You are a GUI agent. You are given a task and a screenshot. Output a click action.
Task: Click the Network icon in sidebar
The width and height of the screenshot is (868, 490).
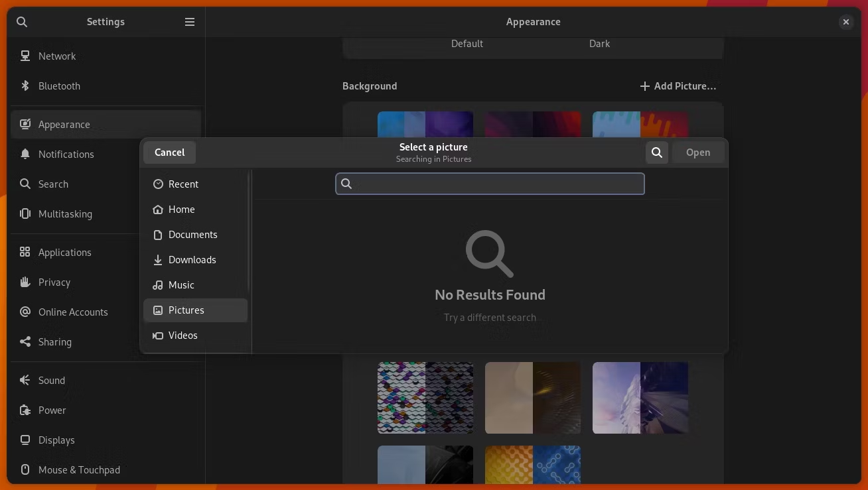pos(25,56)
